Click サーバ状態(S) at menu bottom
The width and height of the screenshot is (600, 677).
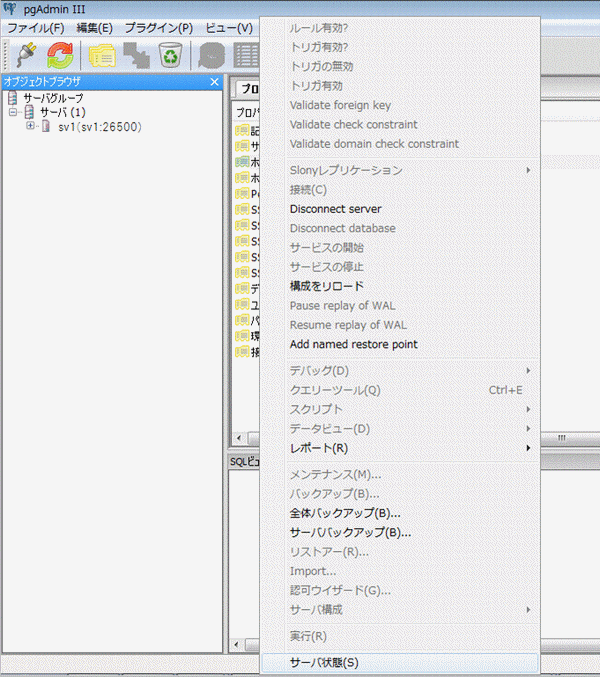point(323,662)
